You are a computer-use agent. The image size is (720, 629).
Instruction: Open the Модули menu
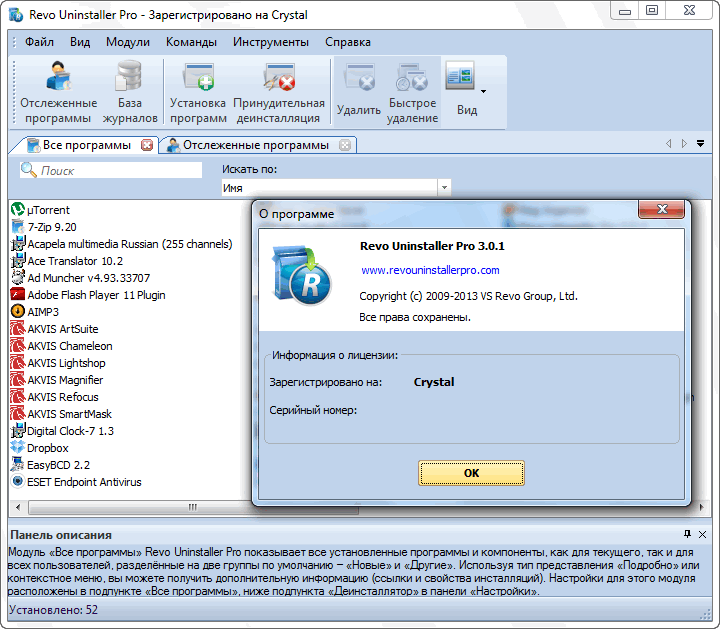coord(128,42)
